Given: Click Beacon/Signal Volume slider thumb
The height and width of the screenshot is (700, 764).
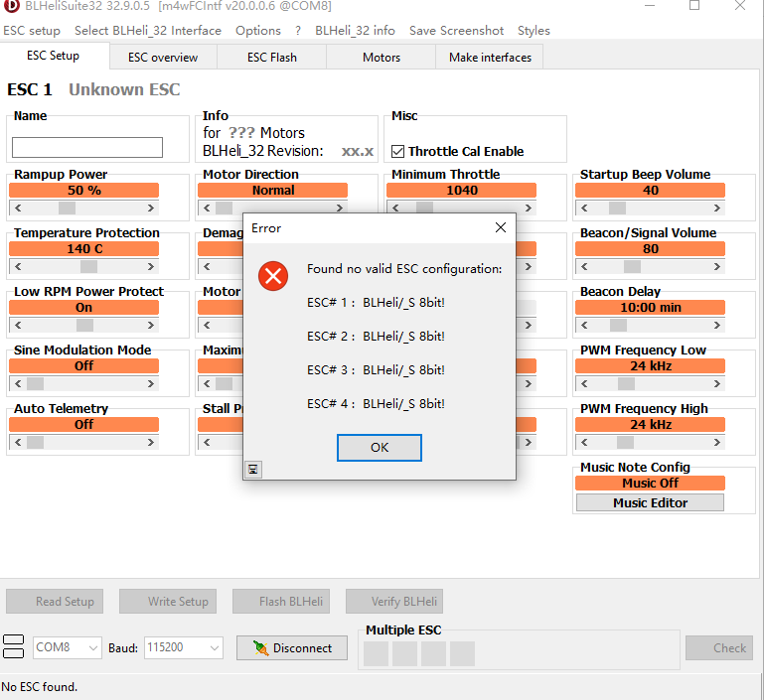Looking at the screenshot, I should point(632,266).
